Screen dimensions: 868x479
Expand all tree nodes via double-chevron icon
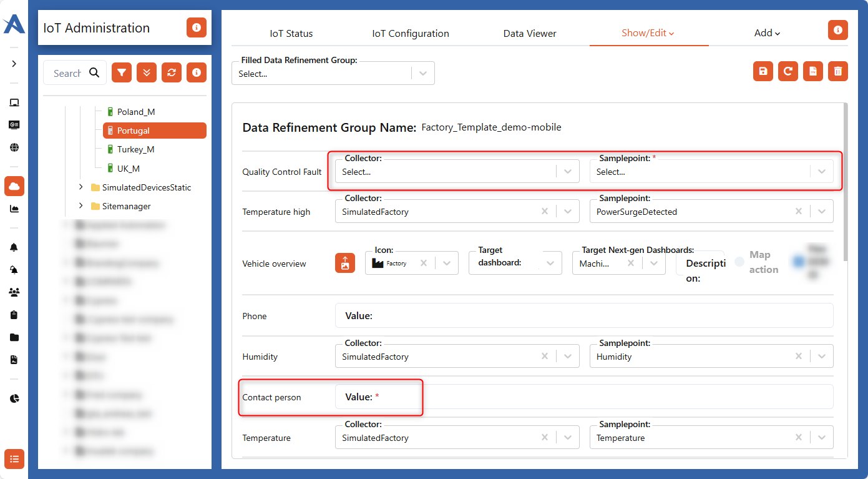(147, 72)
